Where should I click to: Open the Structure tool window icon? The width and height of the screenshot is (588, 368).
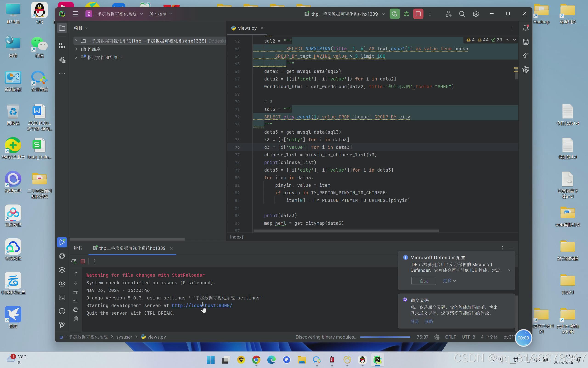point(62,46)
